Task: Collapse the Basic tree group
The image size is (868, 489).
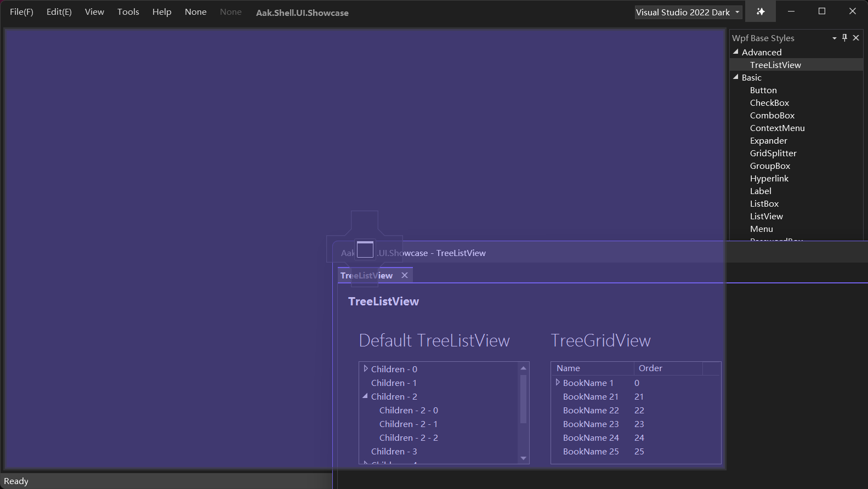Action: [x=736, y=77]
